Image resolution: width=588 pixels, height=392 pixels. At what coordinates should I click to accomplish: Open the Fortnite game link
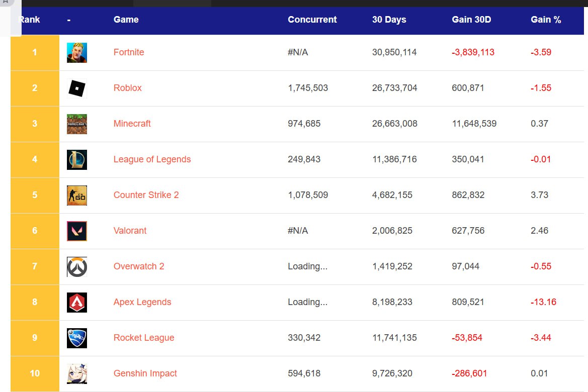tap(129, 52)
